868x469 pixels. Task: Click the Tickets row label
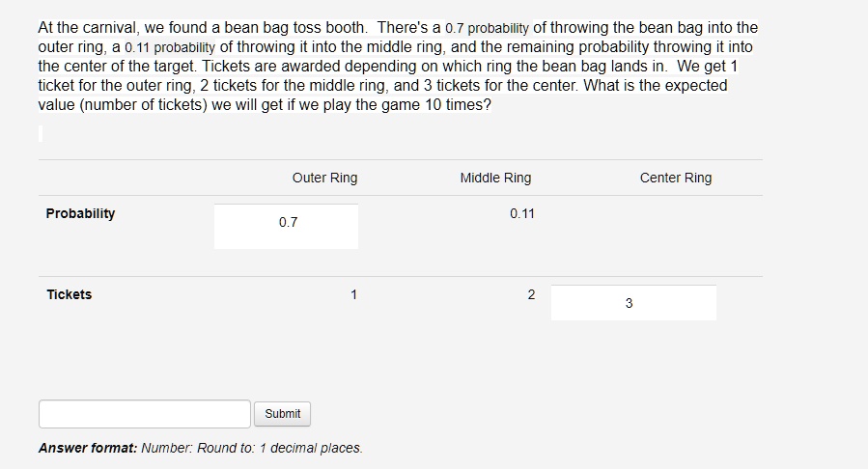[70, 294]
